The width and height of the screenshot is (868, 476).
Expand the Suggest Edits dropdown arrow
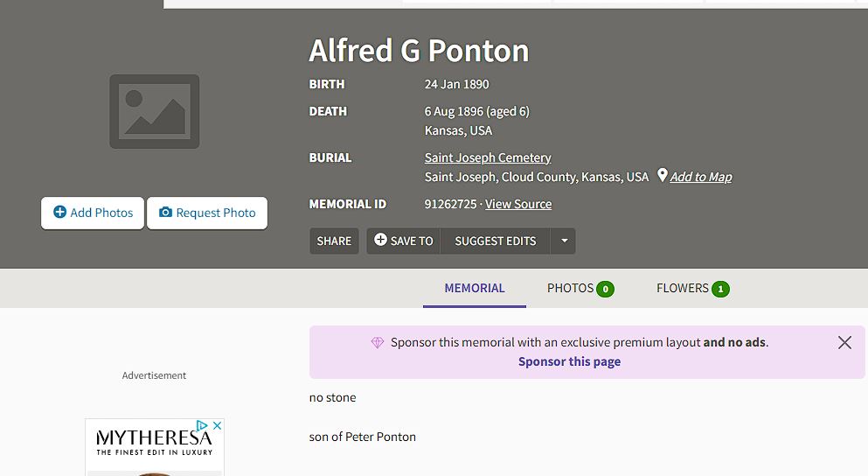click(564, 241)
